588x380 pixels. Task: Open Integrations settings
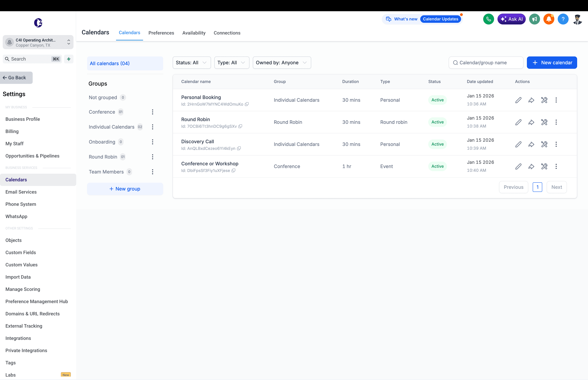[18, 338]
